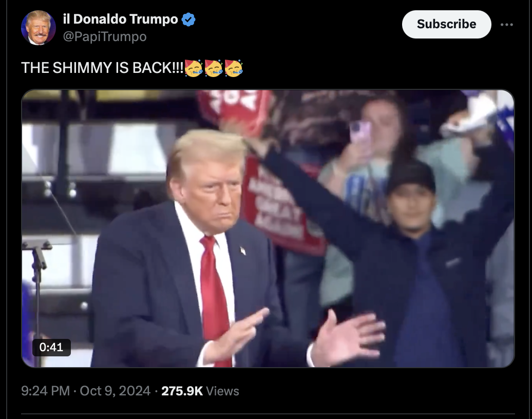The image size is (532, 419).
Task: Click the microphone stand in the video
Action: click(36, 298)
